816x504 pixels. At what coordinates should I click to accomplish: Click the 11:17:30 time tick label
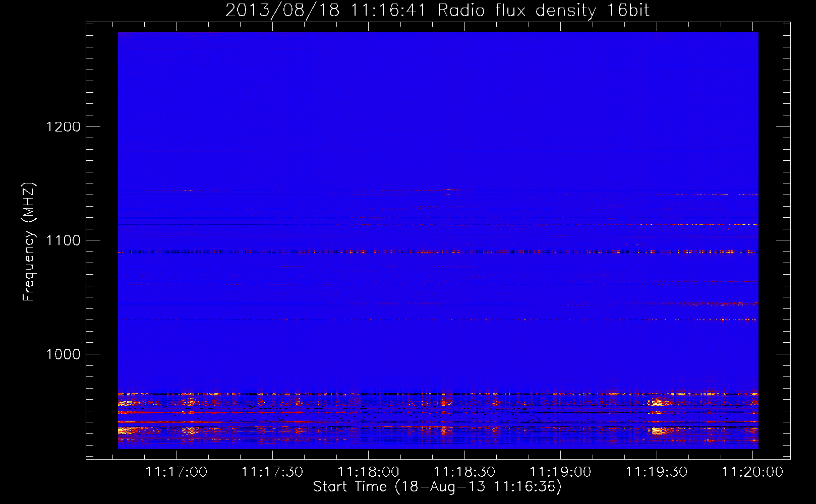(x=272, y=472)
